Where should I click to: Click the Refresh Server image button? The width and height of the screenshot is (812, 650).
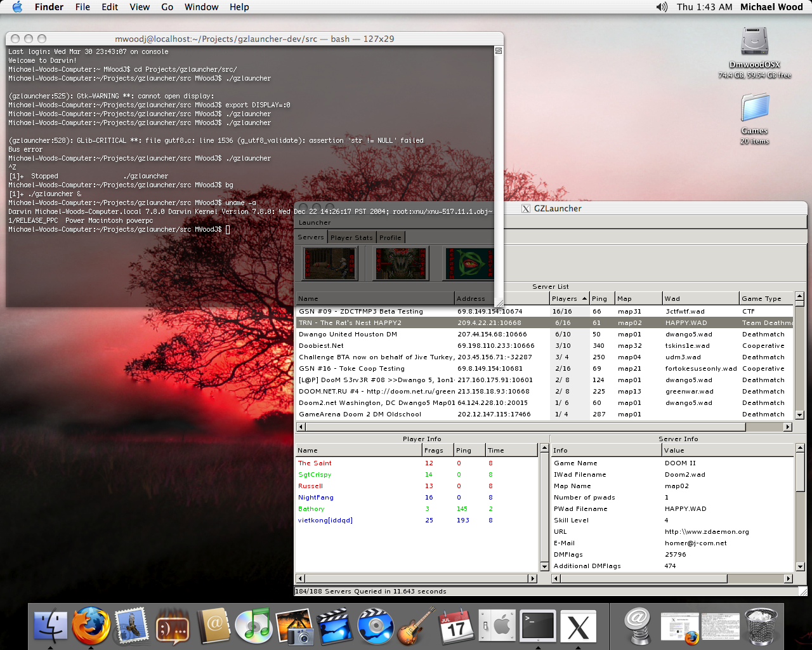469,263
